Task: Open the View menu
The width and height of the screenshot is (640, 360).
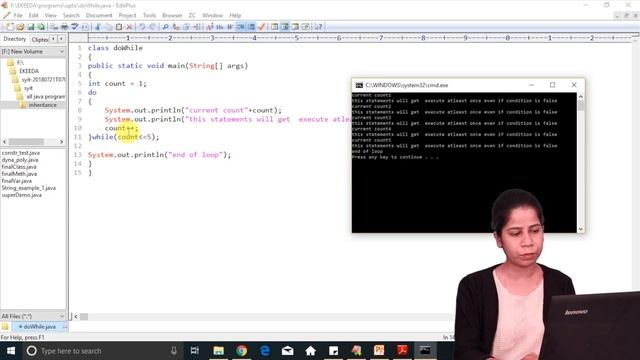Action: (51, 16)
